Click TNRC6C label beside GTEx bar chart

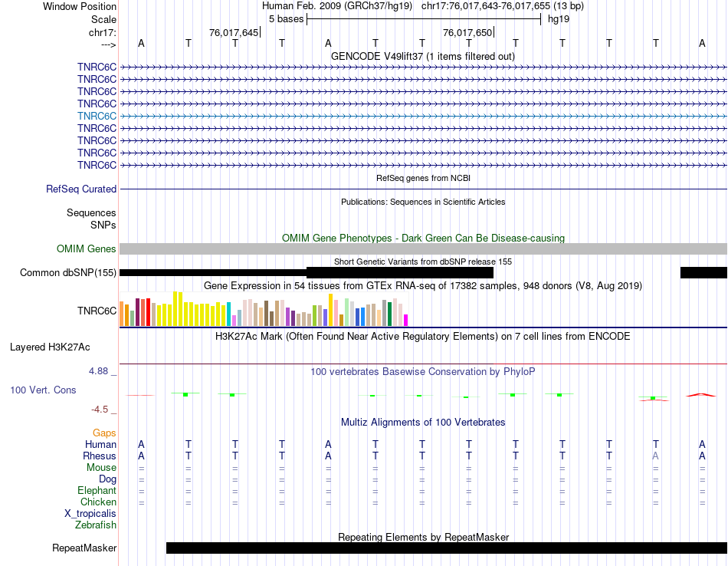(x=97, y=311)
